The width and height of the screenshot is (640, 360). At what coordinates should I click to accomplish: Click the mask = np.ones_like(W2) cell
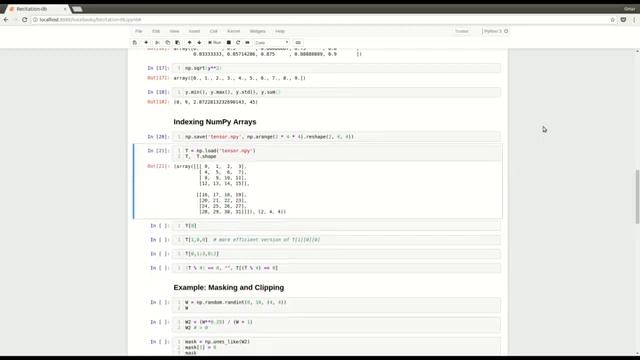(336, 346)
